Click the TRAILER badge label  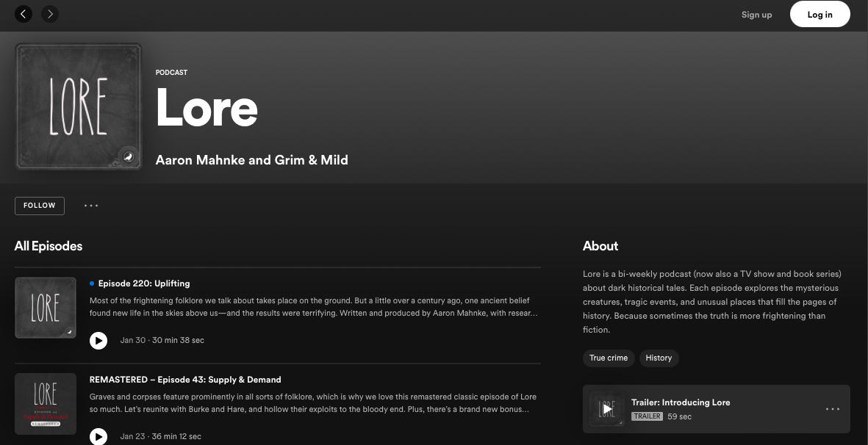click(x=647, y=416)
